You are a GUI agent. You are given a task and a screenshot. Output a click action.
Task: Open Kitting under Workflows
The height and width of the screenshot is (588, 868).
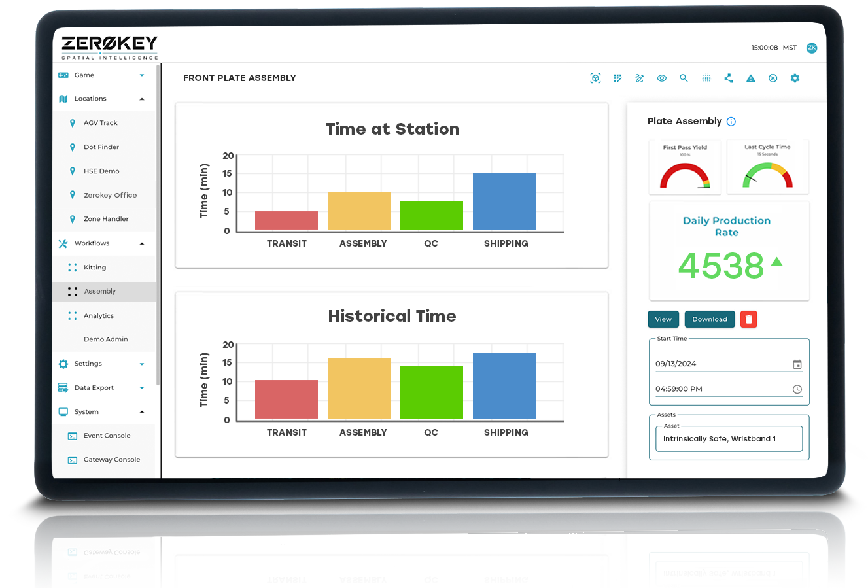(95, 268)
